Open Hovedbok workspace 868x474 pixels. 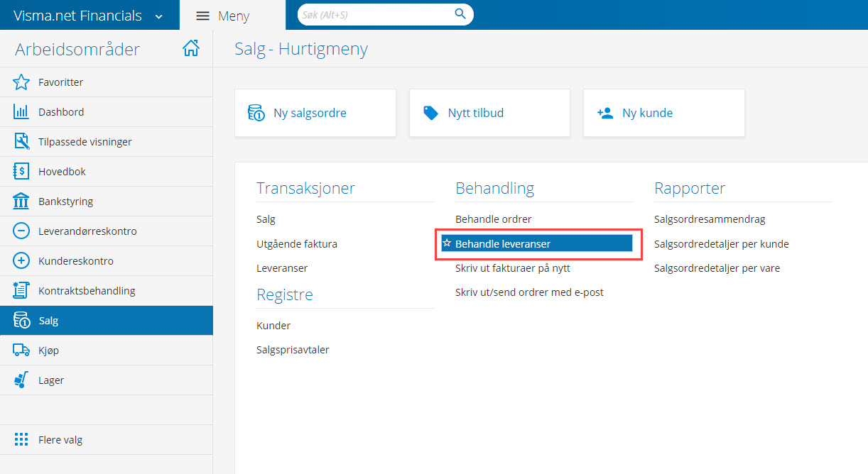[x=107, y=172]
